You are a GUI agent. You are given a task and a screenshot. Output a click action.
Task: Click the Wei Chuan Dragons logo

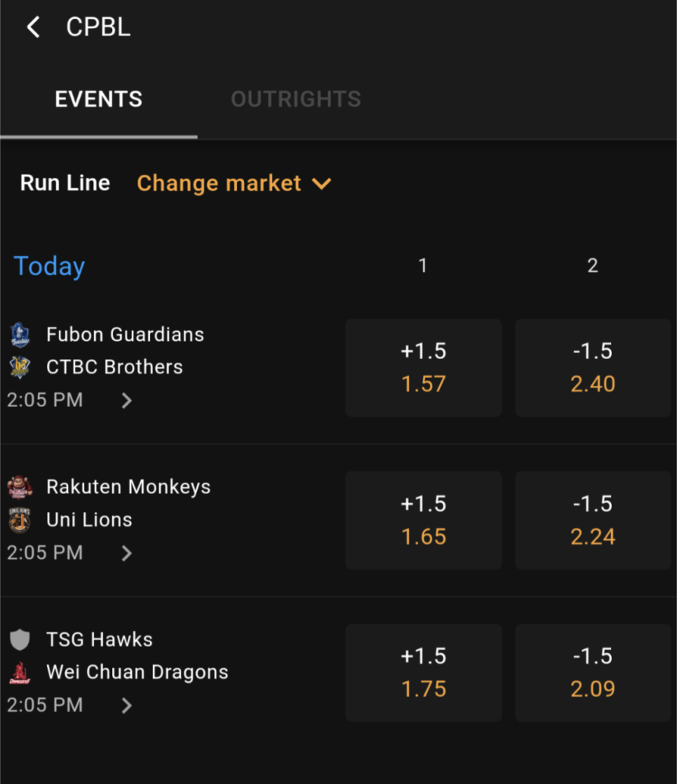20,673
